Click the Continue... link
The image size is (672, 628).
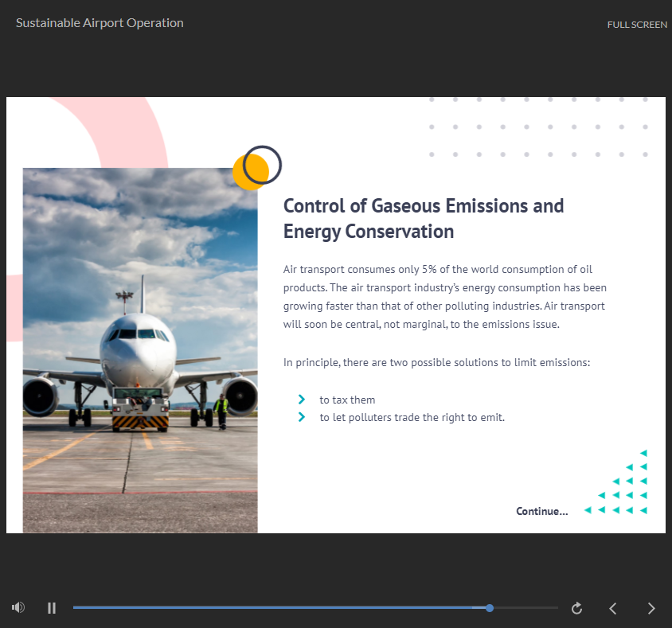point(541,511)
